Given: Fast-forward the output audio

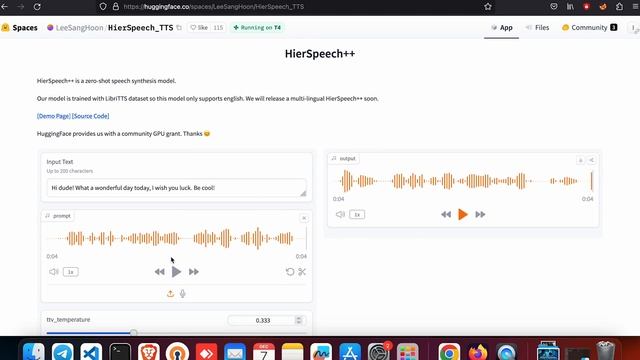Looking at the screenshot, I should tap(480, 214).
